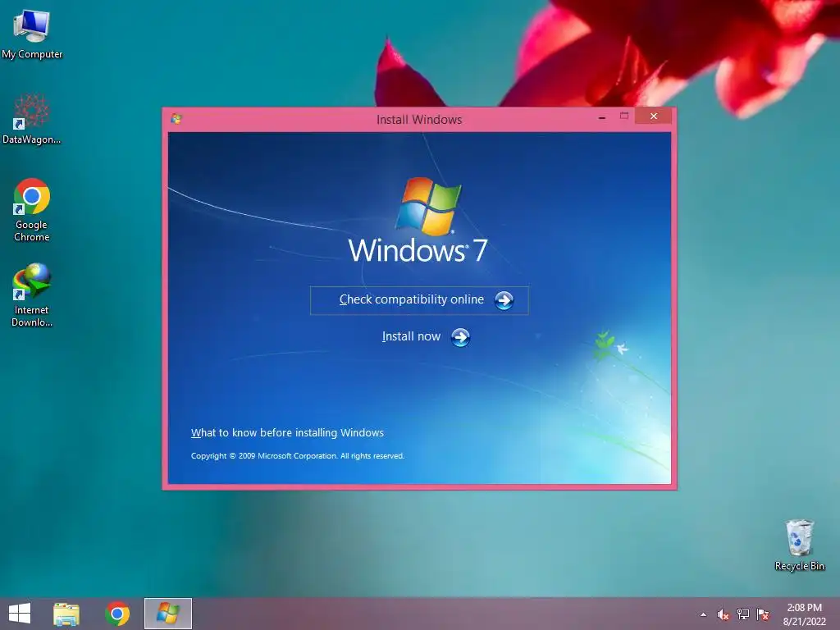840x630 pixels.
Task: Show hidden system tray icons
Action: 703,615
